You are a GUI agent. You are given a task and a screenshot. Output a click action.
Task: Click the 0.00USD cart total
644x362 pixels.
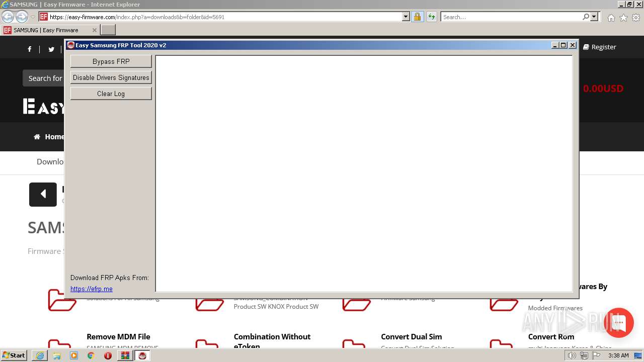coord(603,88)
